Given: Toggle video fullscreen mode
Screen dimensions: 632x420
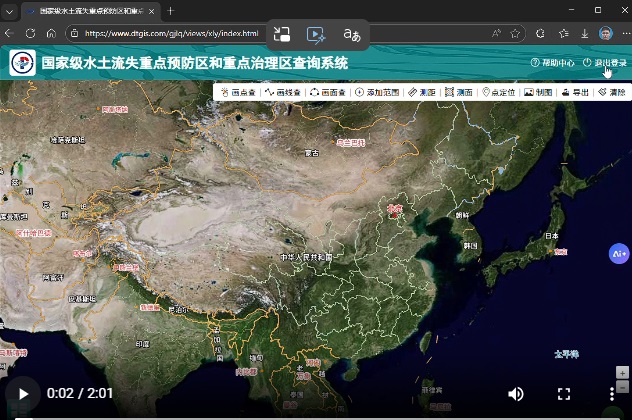Looking at the screenshot, I should pyautogui.click(x=564, y=394).
